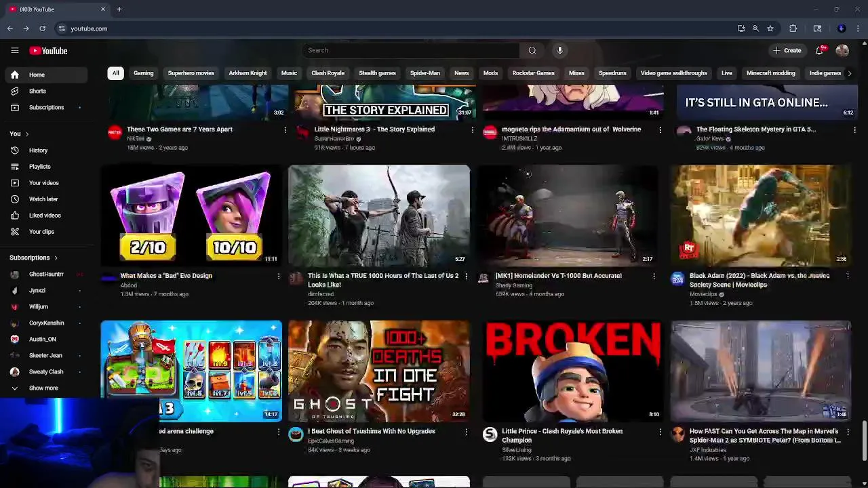Open Subscriptions in the sidebar
This screenshot has width=868, height=488.
(x=46, y=107)
